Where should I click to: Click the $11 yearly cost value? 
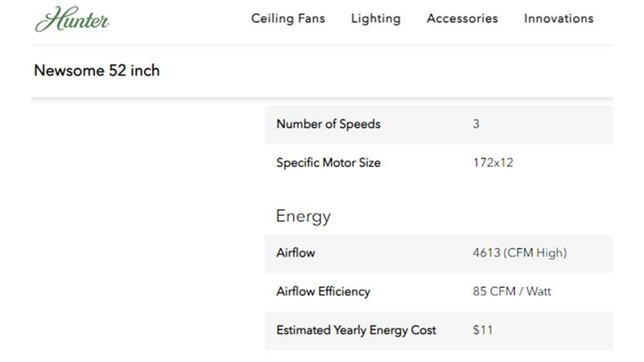pos(483,330)
